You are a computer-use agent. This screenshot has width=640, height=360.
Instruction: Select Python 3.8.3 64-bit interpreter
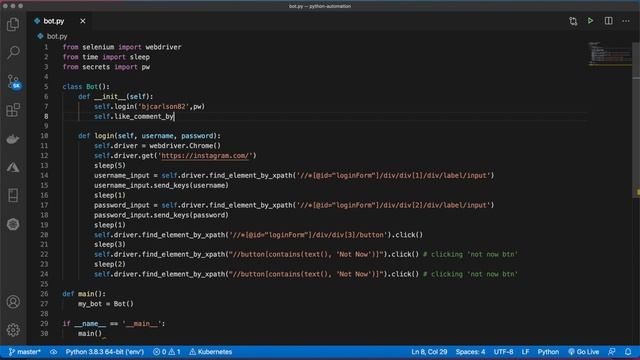[104, 352]
